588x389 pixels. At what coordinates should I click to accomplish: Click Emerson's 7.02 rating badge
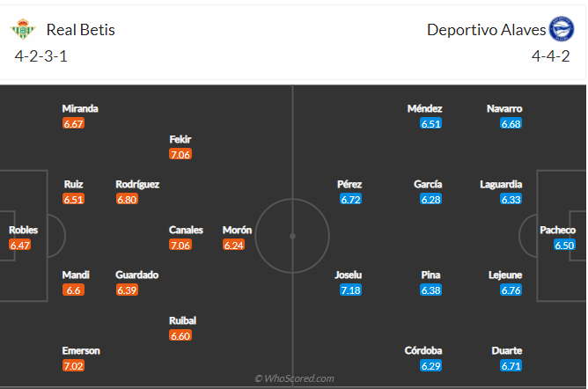click(x=74, y=366)
